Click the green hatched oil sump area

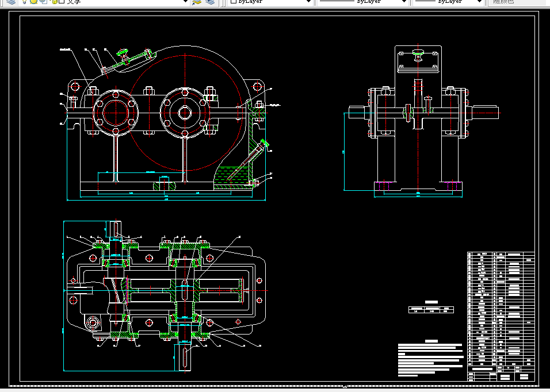233,178
